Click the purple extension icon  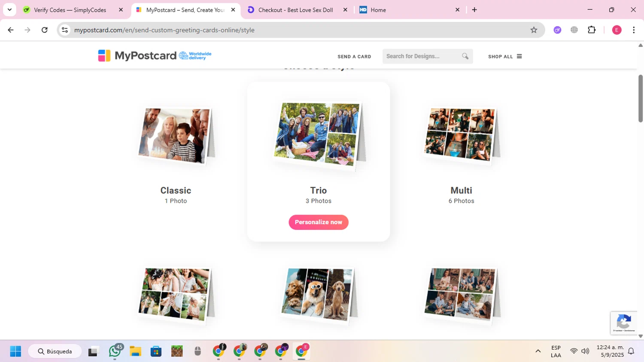tap(557, 30)
